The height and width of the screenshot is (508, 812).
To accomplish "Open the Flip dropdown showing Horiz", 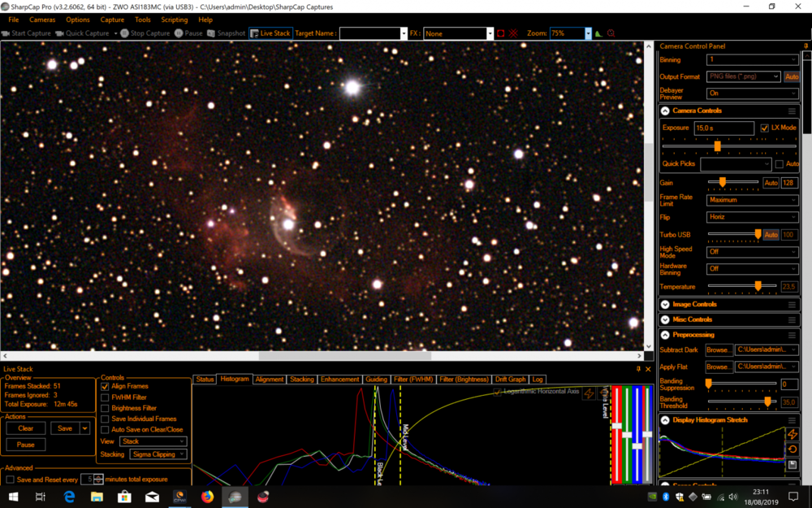I will 752,217.
